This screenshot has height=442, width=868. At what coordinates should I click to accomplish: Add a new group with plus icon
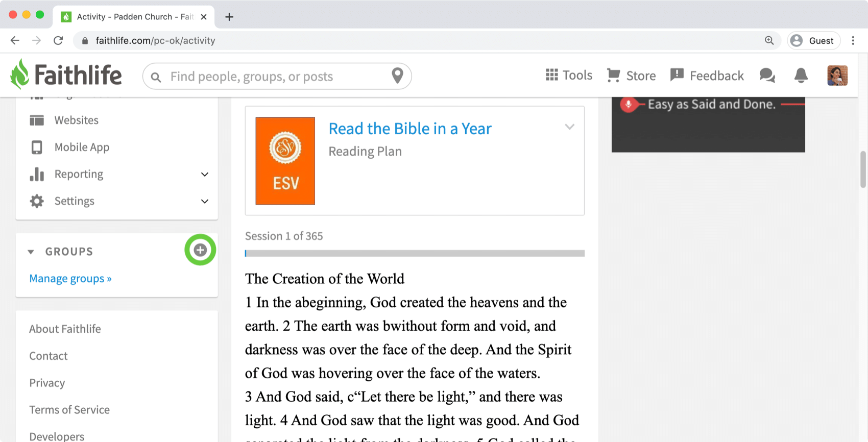(200, 250)
